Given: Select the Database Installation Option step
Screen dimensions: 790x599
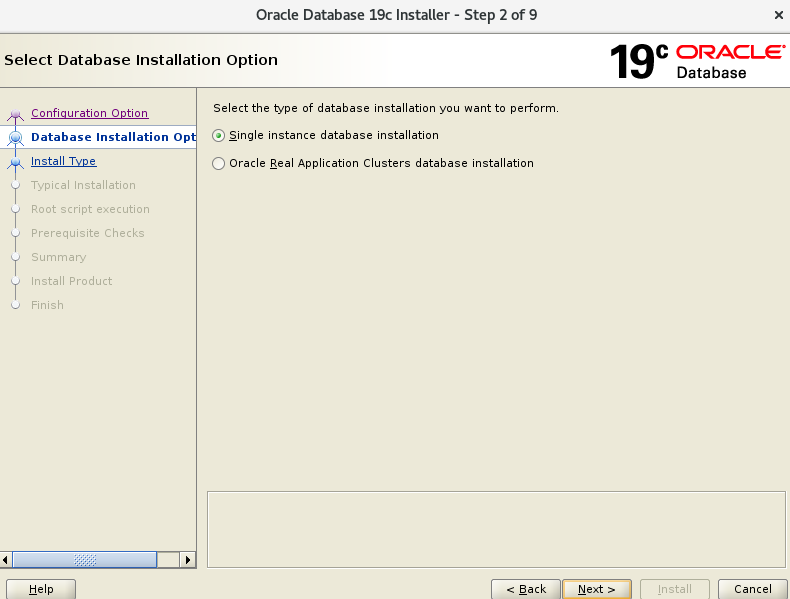Looking at the screenshot, I should coord(113,137).
